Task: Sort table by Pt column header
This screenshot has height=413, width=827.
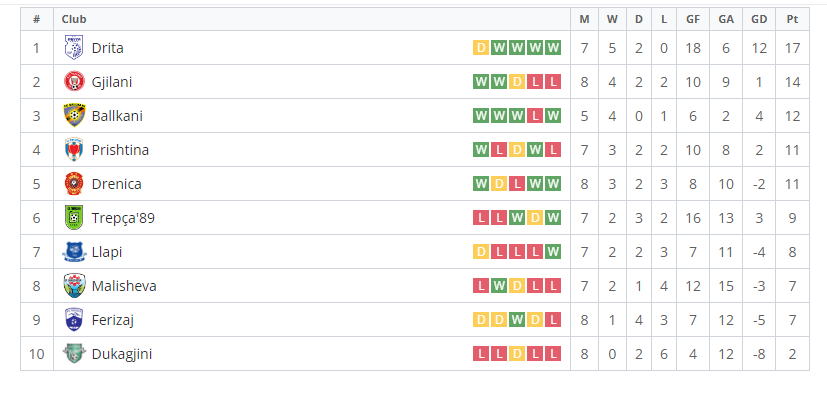Action: click(792, 20)
